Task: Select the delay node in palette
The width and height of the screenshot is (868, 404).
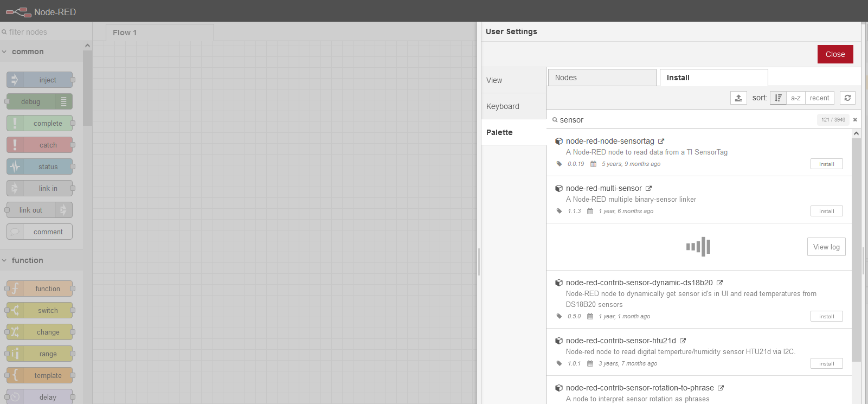Action: [x=39, y=397]
